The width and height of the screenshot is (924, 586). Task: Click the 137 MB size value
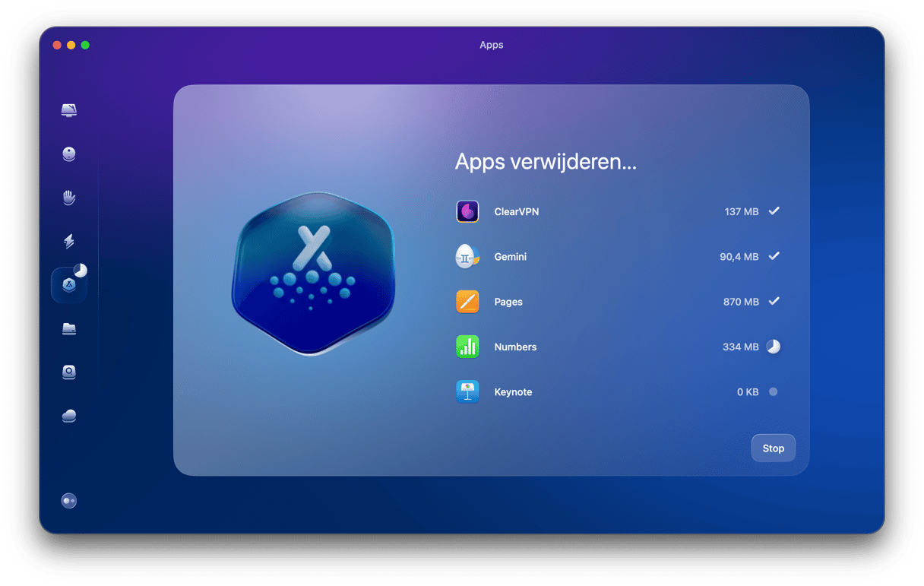(x=742, y=212)
